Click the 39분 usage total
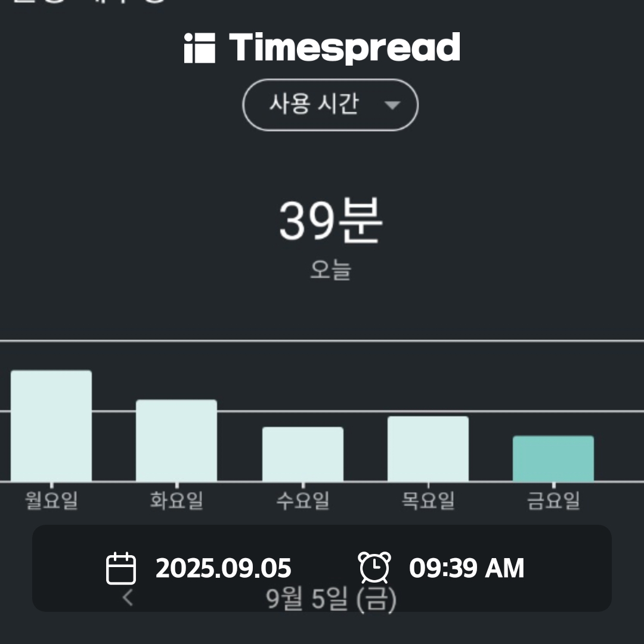 click(330, 221)
